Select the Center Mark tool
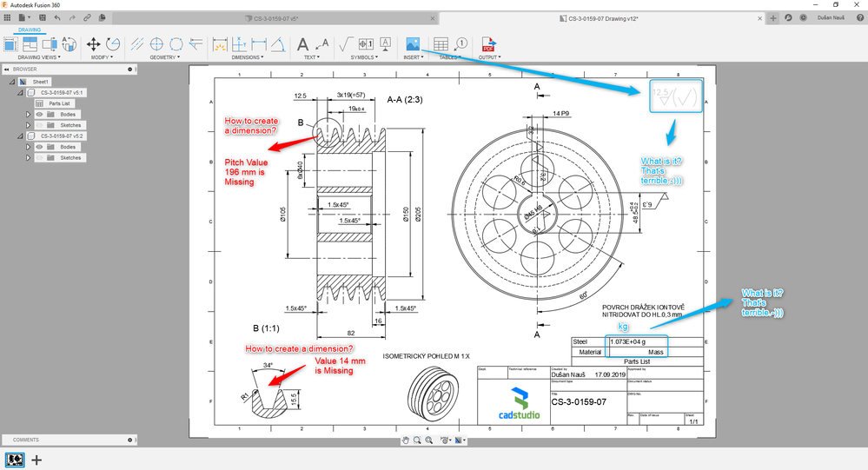 tap(156, 43)
